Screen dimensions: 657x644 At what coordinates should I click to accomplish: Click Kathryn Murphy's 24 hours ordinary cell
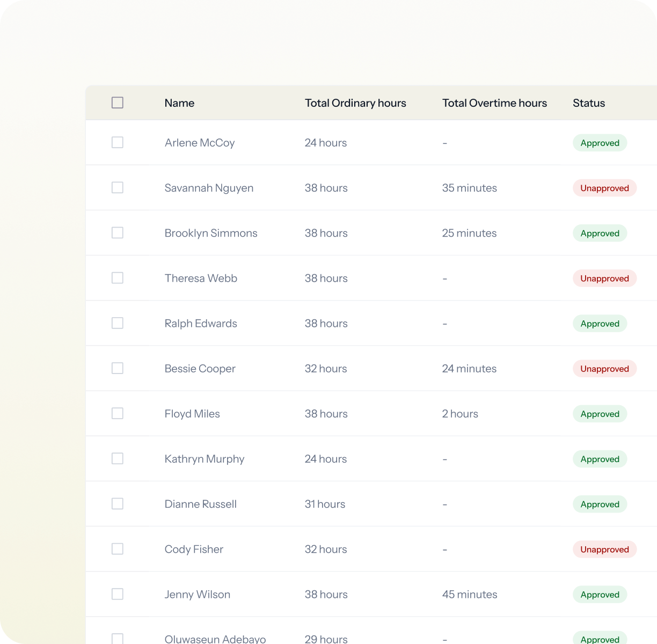pos(326,459)
